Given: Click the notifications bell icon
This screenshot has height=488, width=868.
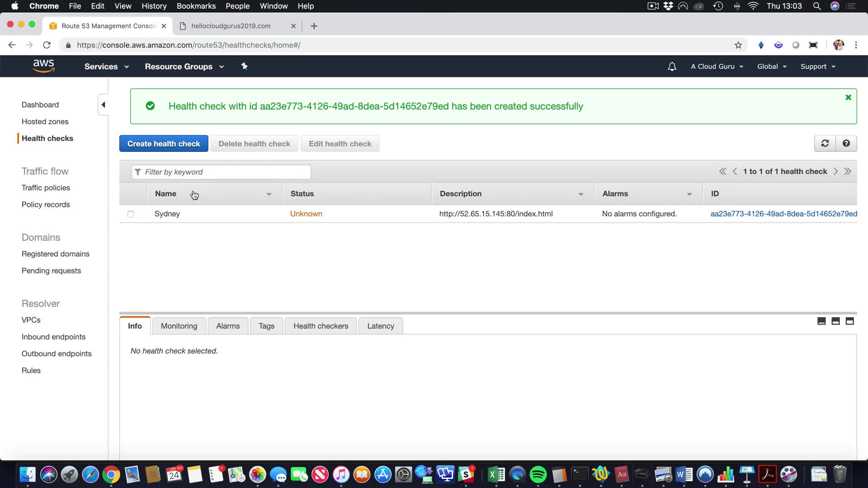Looking at the screenshot, I should [x=672, y=66].
